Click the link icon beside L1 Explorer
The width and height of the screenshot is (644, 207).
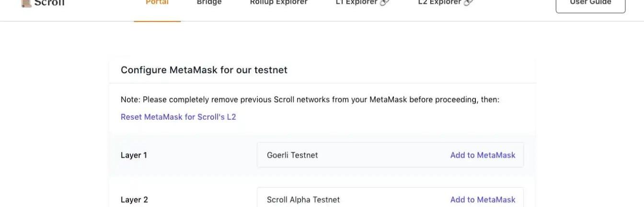(x=384, y=2)
